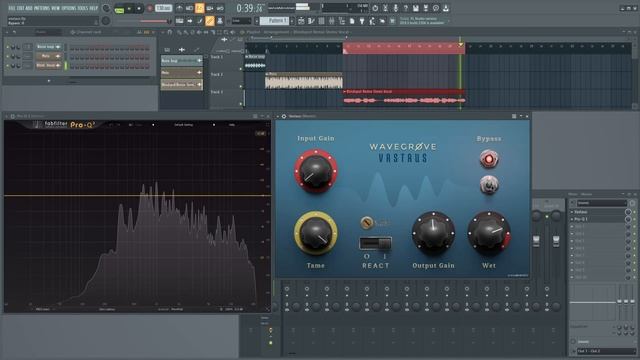This screenshot has width=640, height=360.
Task: Click the Tame knob
Action: [x=316, y=233]
